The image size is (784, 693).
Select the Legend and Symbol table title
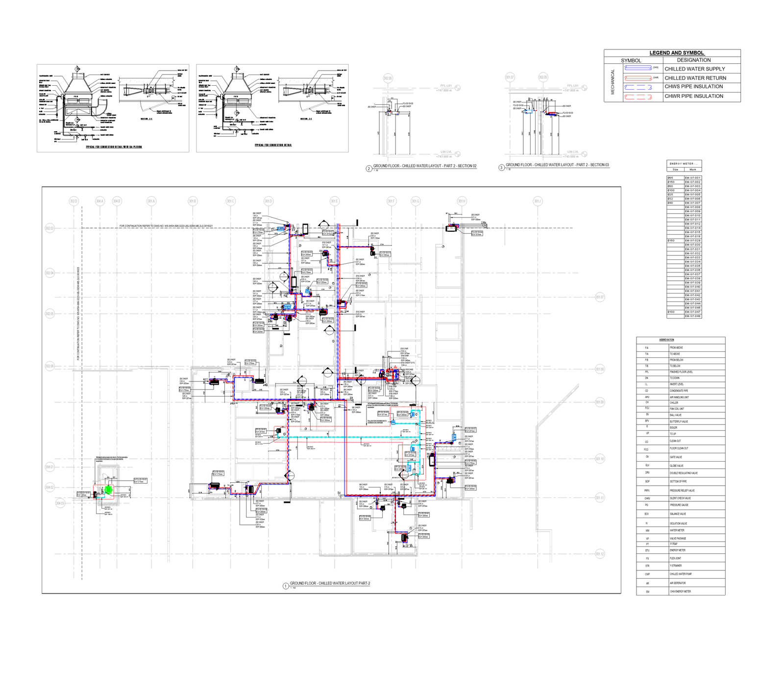pyautogui.click(x=677, y=53)
